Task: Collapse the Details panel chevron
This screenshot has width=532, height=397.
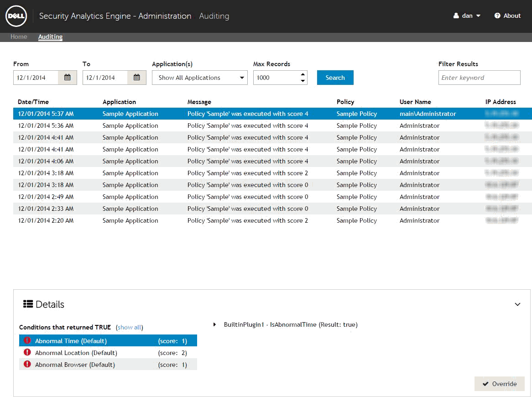Action: point(517,304)
